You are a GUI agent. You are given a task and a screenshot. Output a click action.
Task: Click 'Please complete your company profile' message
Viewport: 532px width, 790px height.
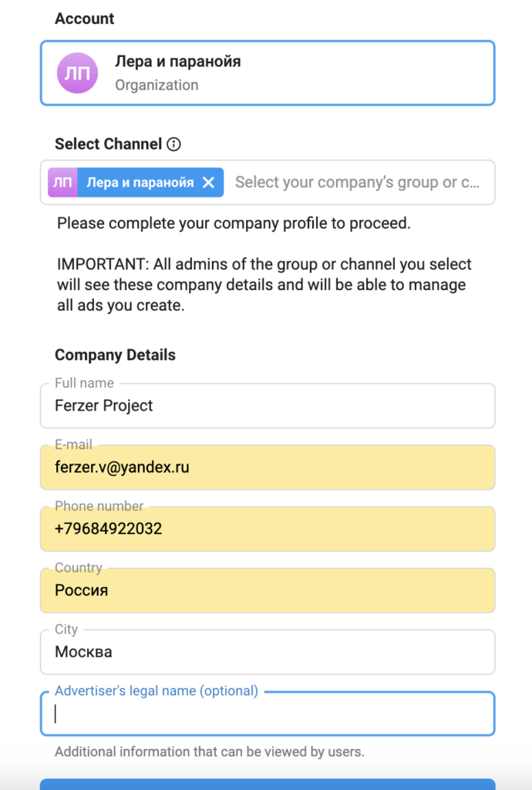pyautogui.click(x=234, y=225)
